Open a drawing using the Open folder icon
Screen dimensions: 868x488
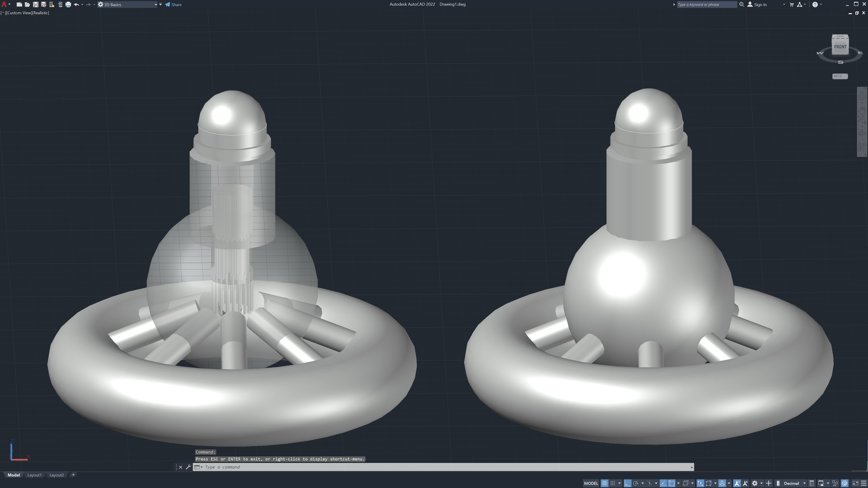27,4
